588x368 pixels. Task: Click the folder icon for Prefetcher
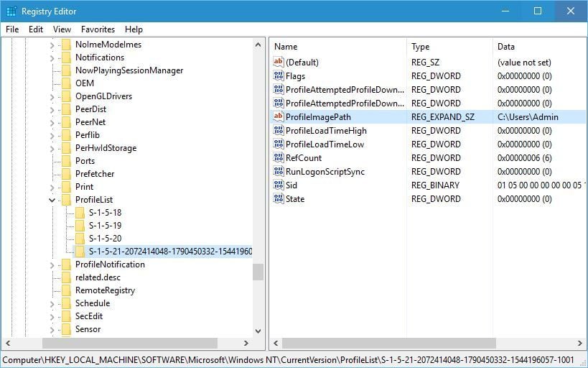click(66, 174)
